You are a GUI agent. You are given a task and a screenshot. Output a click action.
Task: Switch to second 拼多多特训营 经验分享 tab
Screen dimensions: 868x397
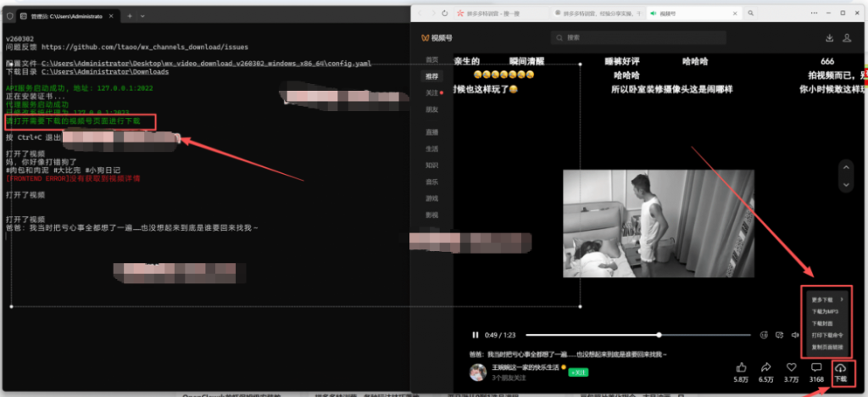tap(598, 13)
